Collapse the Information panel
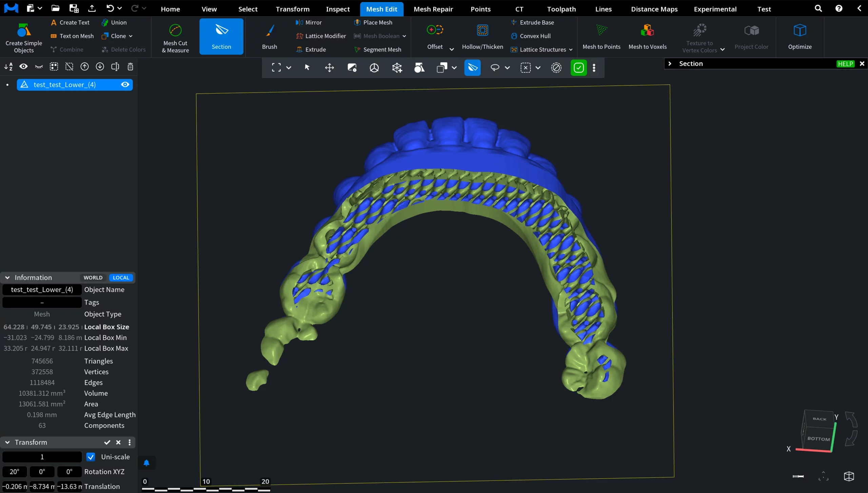 pyautogui.click(x=7, y=277)
